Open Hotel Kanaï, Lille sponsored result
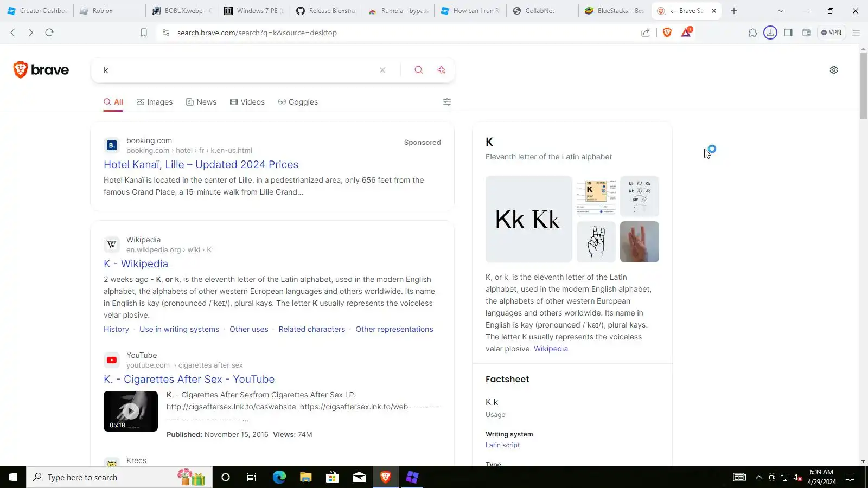 click(201, 164)
